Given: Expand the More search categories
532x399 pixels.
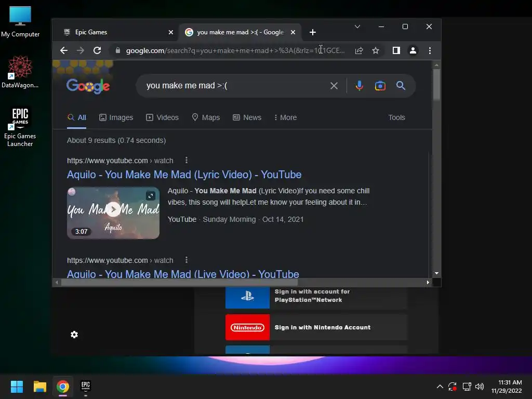Looking at the screenshot, I should tap(285, 117).
